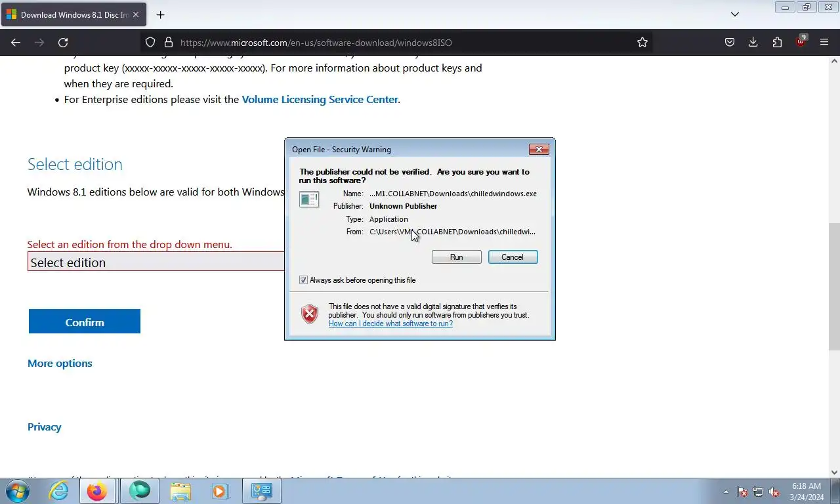Open More options link
This screenshot has width=840, height=504.
coord(60,363)
